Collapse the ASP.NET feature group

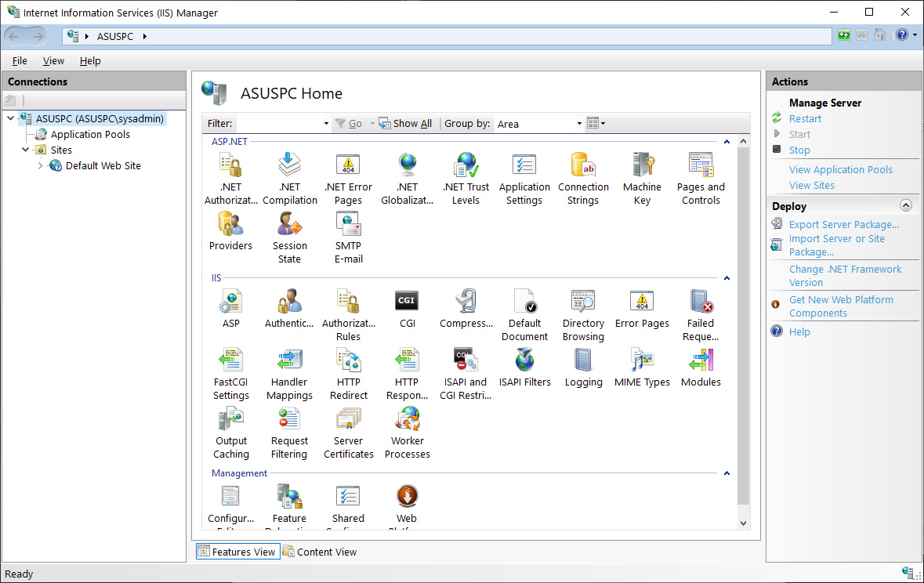point(727,142)
